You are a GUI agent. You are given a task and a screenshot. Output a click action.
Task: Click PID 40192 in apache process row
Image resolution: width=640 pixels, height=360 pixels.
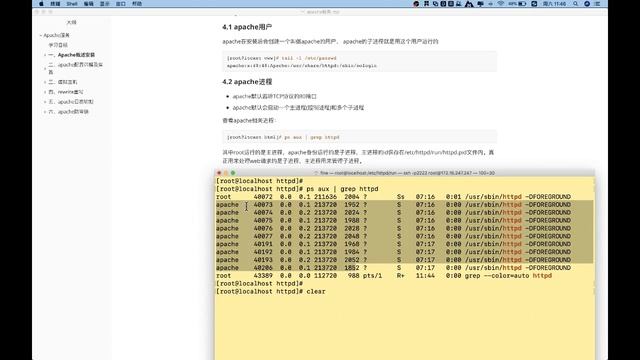[263, 252]
